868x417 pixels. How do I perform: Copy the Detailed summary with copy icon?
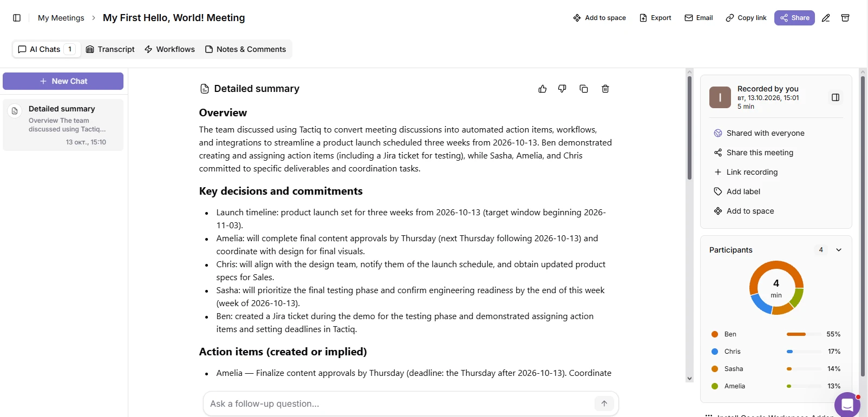click(584, 89)
